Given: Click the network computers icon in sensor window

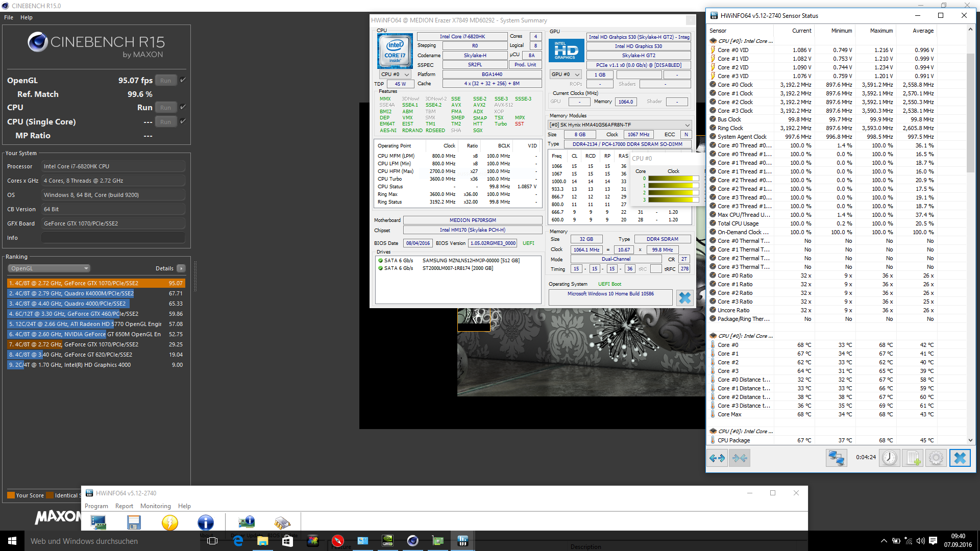Looking at the screenshot, I should [836, 458].
